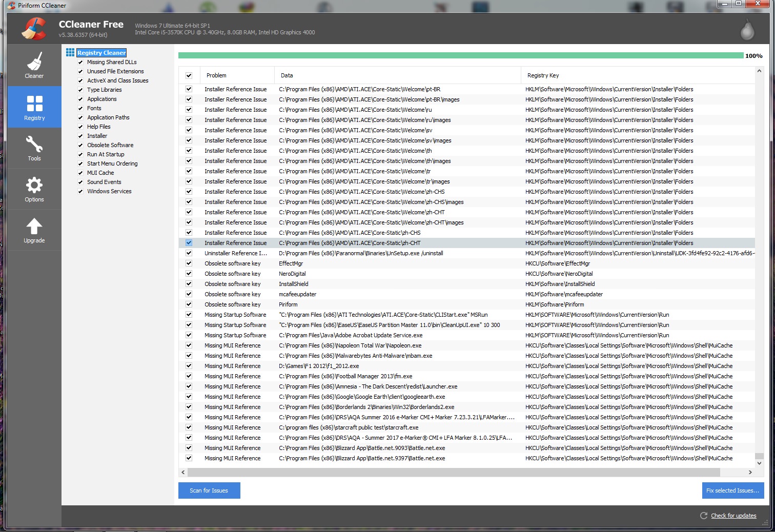Select the Welcome\pt-BR installer row
This screenshot has width=775, height=532.
(x=467, y=89)
